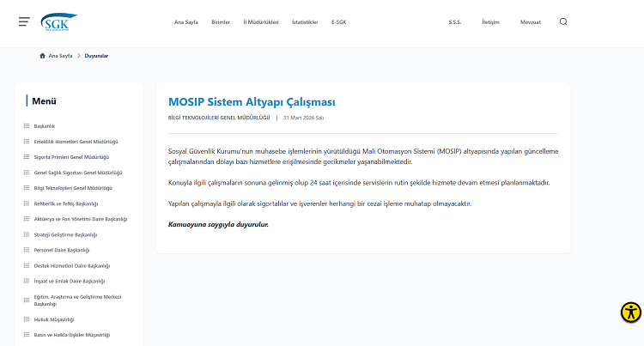The width and height of the screenshot is (644, 346).
Task: Open the Mevzuat link
Action: 530,22
